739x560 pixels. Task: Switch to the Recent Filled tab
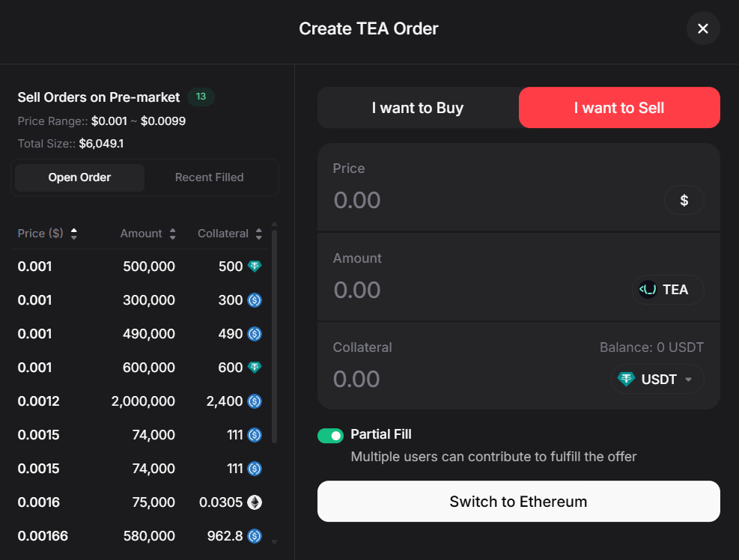click(x=209, y=177)
